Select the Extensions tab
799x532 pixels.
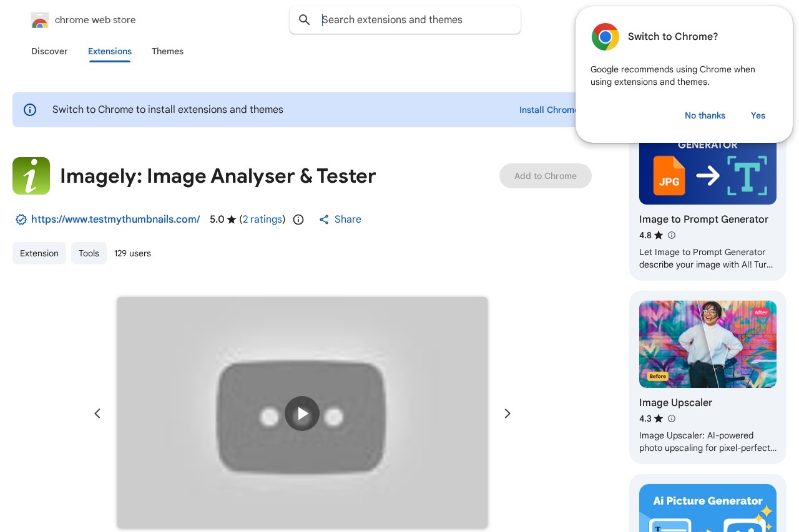[x=110, y=51]
